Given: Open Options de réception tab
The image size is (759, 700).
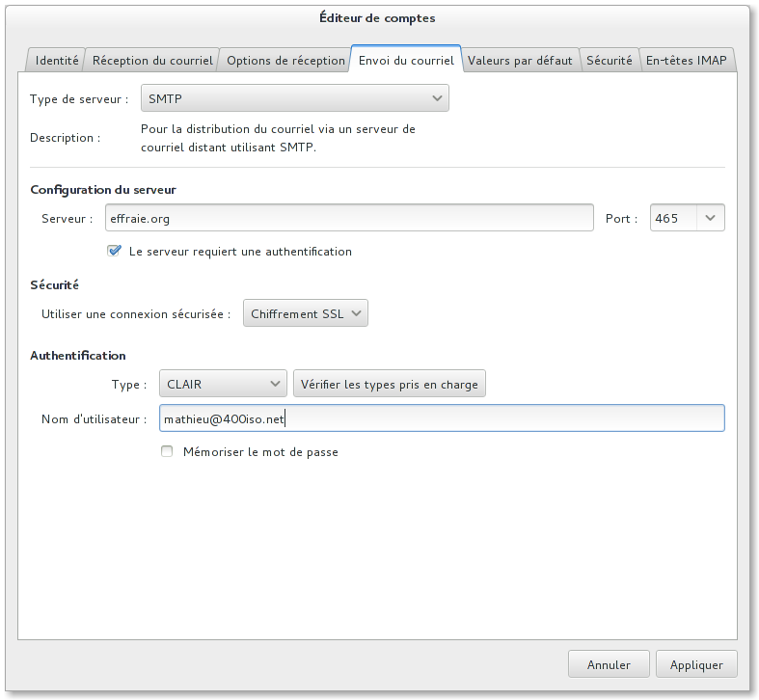Looking at the screenshot, I should (285, 60).
